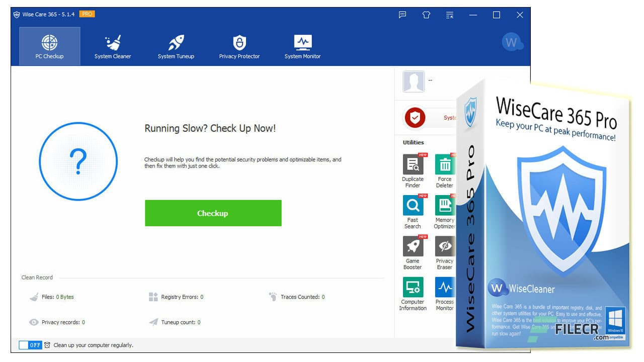Screen dimensions: 644x362
Task: Open Game Booster
Action: [x=413, y=248]
